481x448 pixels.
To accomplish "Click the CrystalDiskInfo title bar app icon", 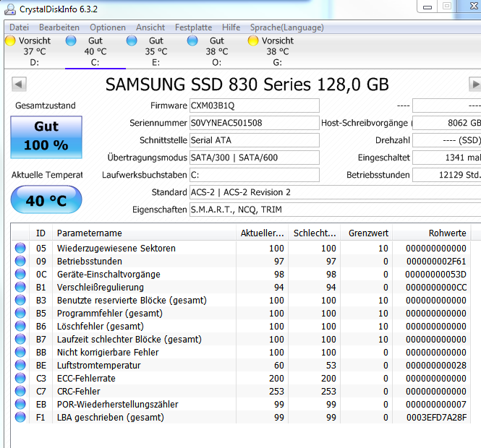I will (10, 9).
